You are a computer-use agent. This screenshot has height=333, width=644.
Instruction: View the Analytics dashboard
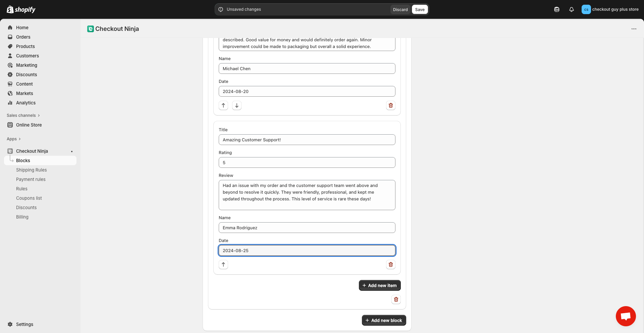pyautogui.click(x=25, y=103)
